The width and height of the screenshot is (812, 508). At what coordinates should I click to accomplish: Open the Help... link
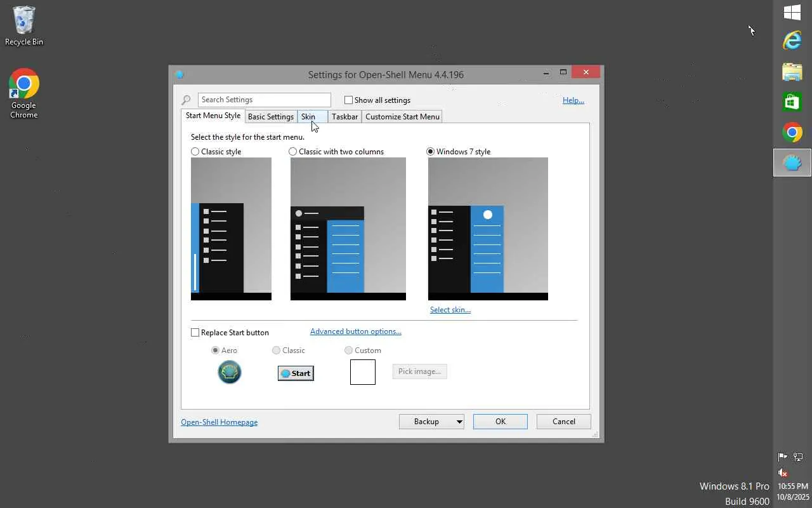click(x=573, y=100)
